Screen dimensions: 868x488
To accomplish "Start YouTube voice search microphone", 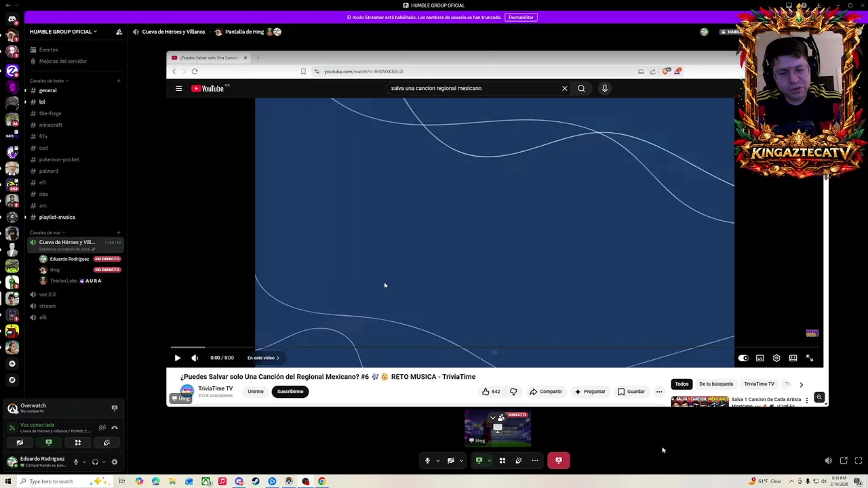I will coord(605,88).
